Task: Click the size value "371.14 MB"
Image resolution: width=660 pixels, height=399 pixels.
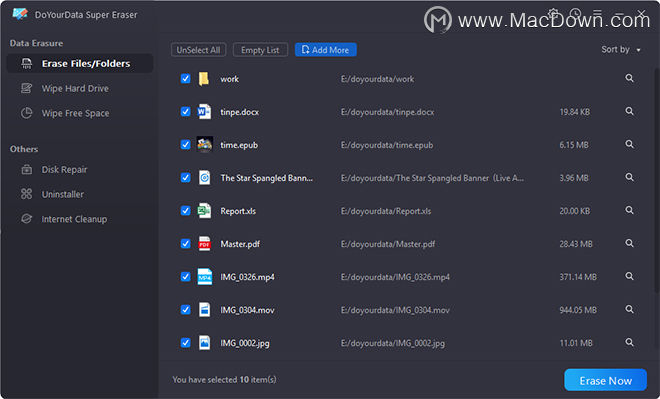Action: click(578, 277)
